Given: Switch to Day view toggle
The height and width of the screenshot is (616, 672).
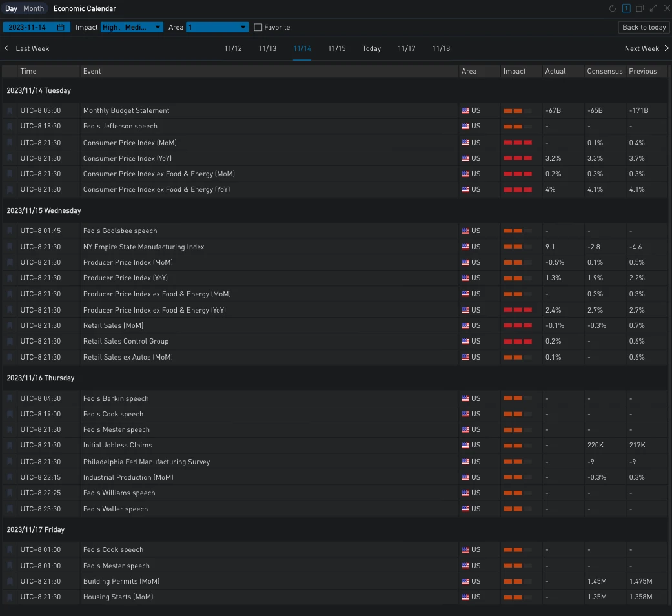Looking at the screenshot, I should point(11,8).
